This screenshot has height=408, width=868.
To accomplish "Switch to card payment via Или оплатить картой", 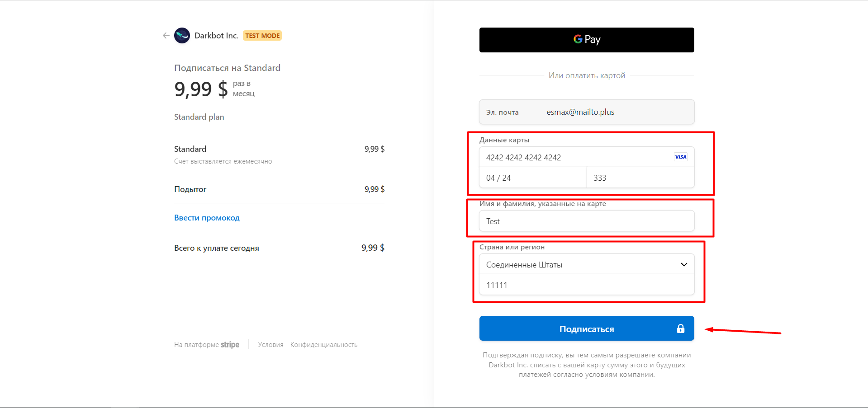I will tap(586, 75).
